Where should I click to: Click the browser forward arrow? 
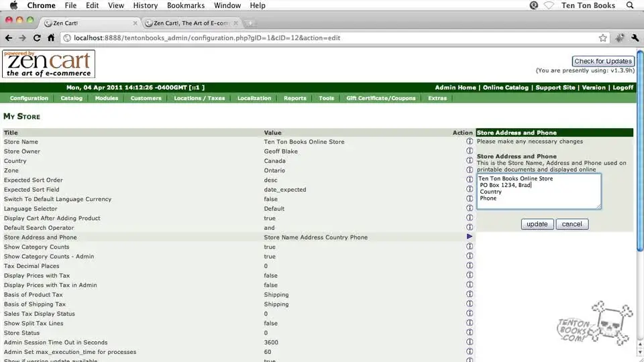[x=22, y=38]
